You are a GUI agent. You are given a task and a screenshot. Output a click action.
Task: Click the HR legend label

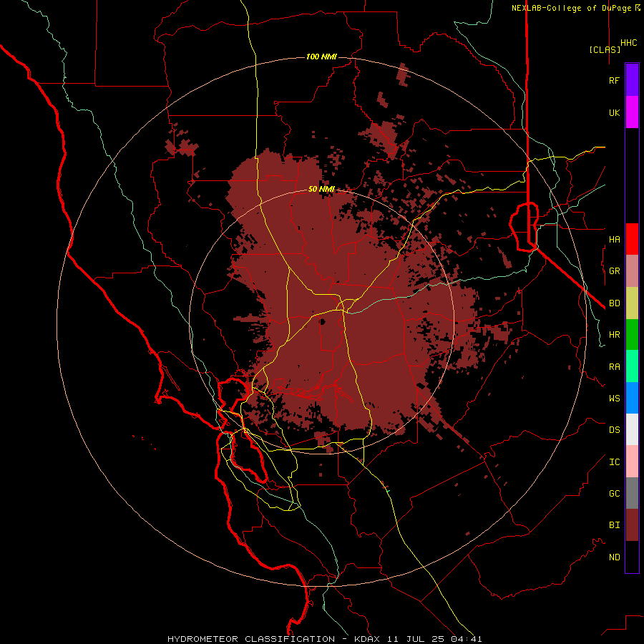(x=614, y=335)
